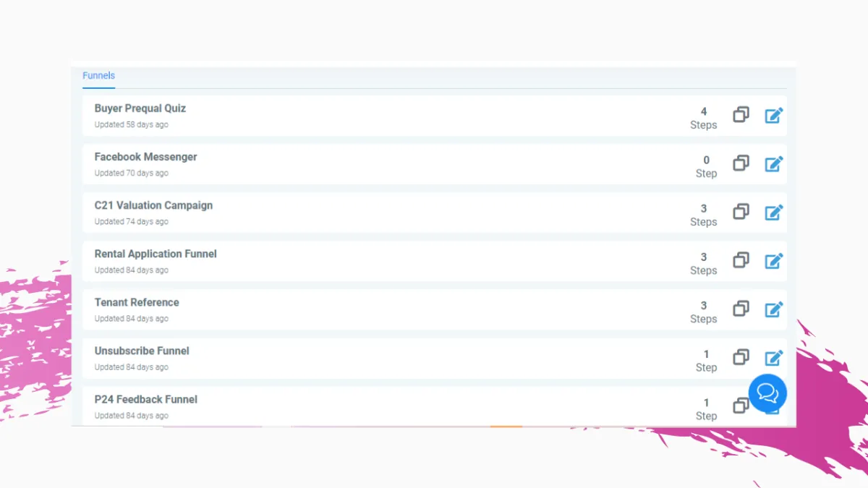Viewport: 868px width, 488px height.
Task: Click 'Updated 58 days ago' under Buyer Prequal Quiz
Action: (x=131, y=124)
